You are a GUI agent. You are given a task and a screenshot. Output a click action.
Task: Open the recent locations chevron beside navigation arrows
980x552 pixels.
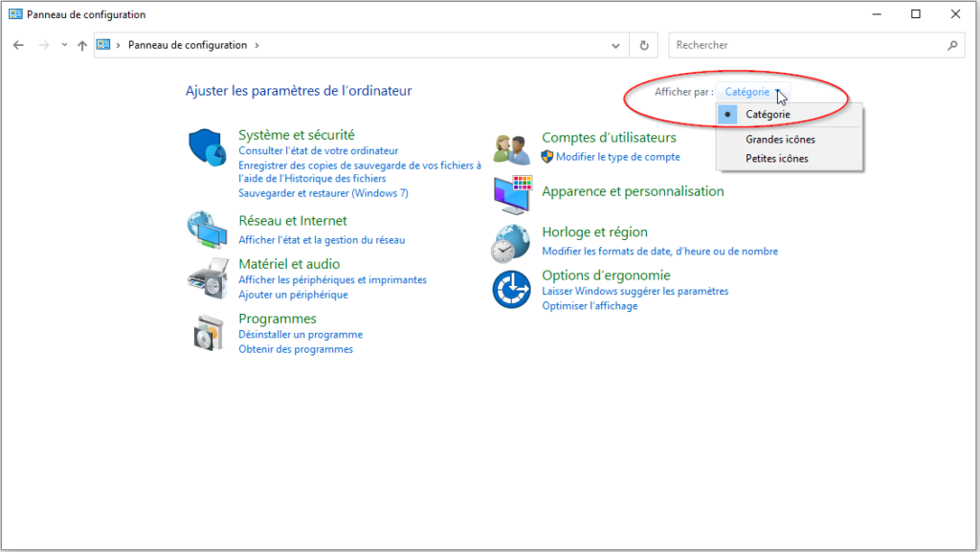[x=64, y=45]
